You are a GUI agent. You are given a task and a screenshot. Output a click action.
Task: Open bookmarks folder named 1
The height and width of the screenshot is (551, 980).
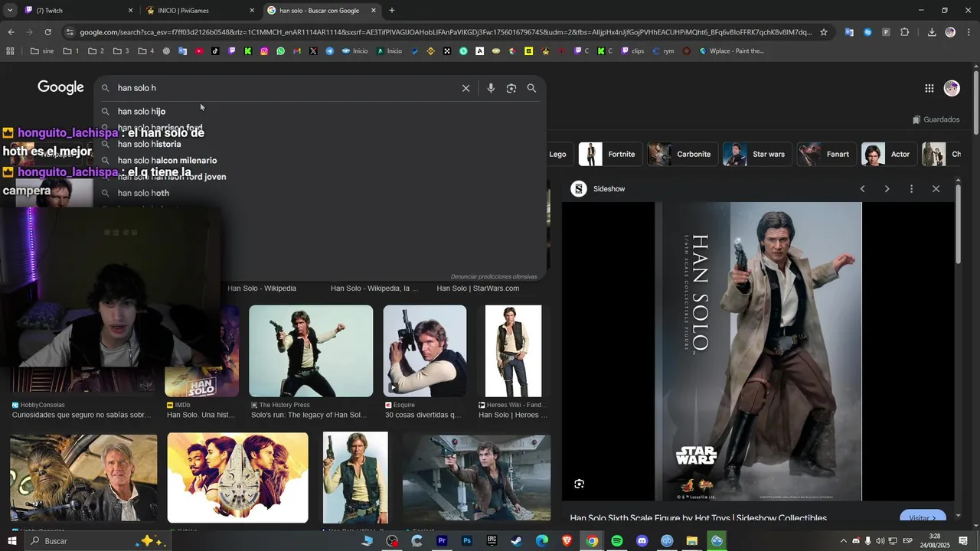click(x=71, y=51)
